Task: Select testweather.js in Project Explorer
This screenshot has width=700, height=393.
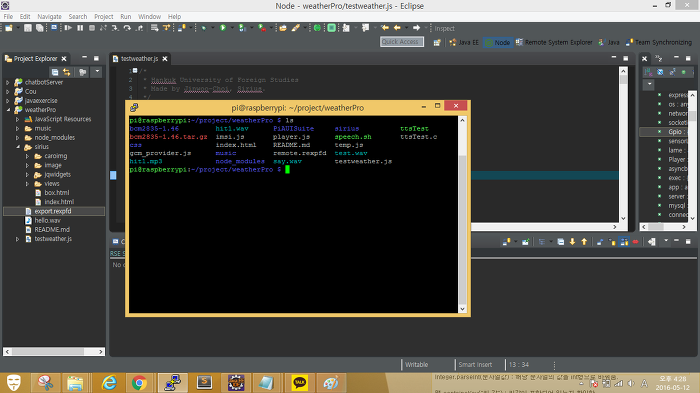Action: coord(53,239)
